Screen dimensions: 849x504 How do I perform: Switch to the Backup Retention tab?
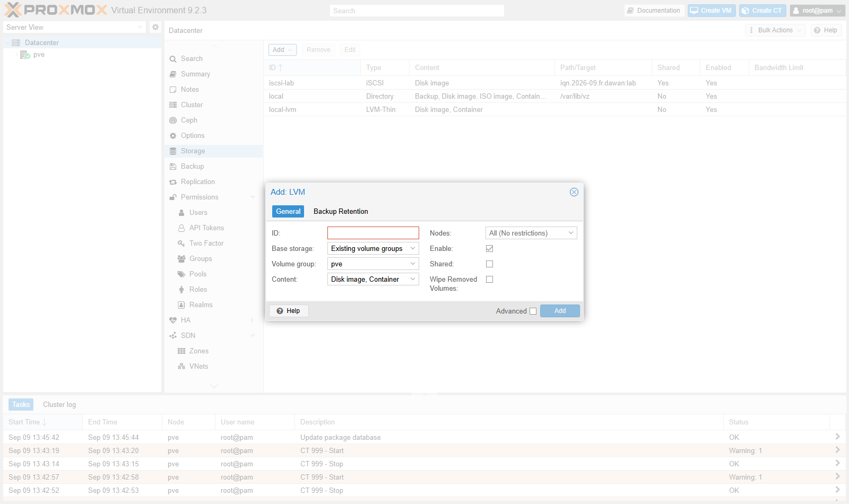341,211
